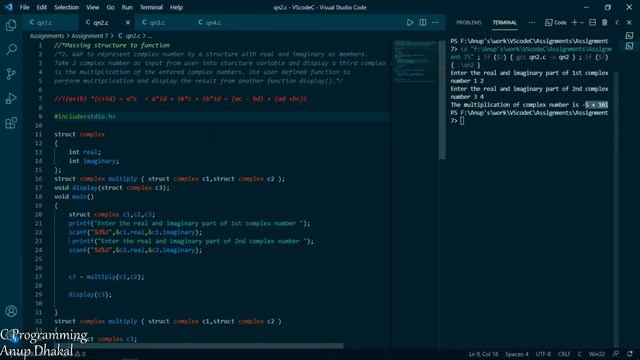Click the Win32 configuration in status bar
The height and width of the screenshot is (360, 640).
point(597,354)
